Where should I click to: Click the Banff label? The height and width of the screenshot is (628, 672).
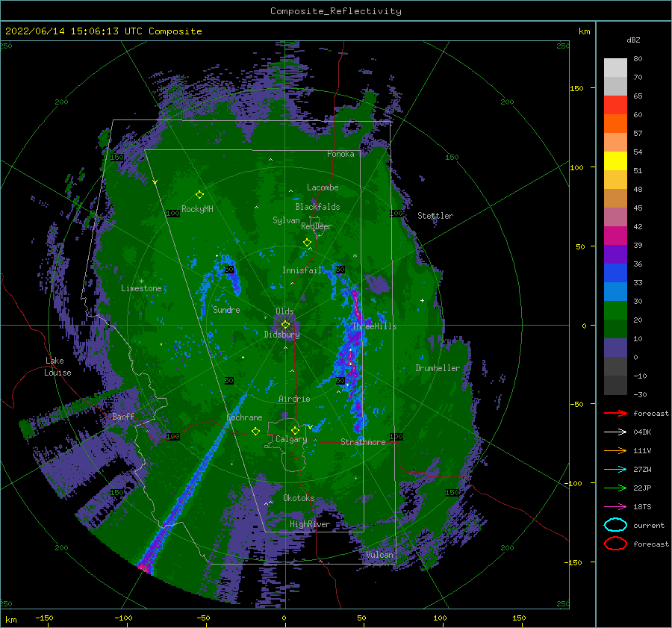coord(123,416)
